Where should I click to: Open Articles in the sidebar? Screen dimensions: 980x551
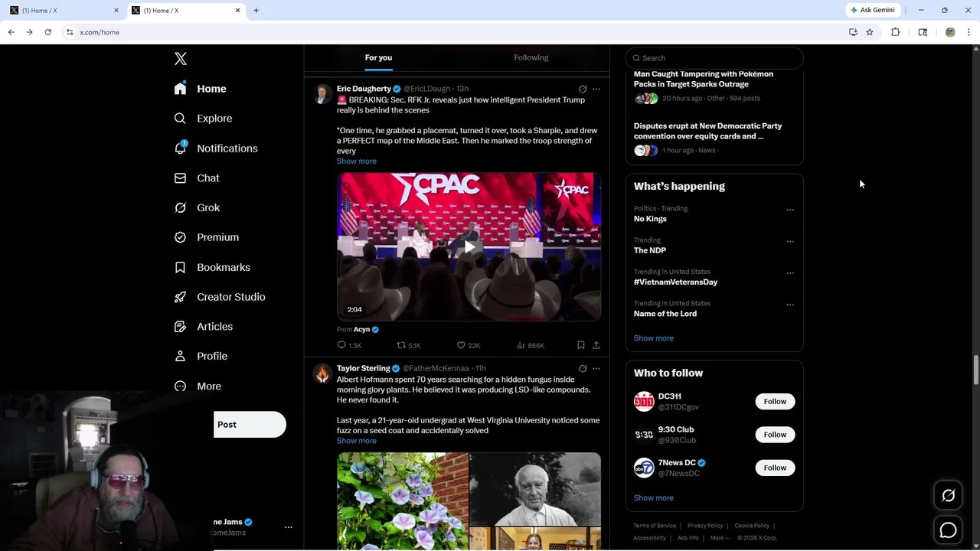[x=204, y=326]
